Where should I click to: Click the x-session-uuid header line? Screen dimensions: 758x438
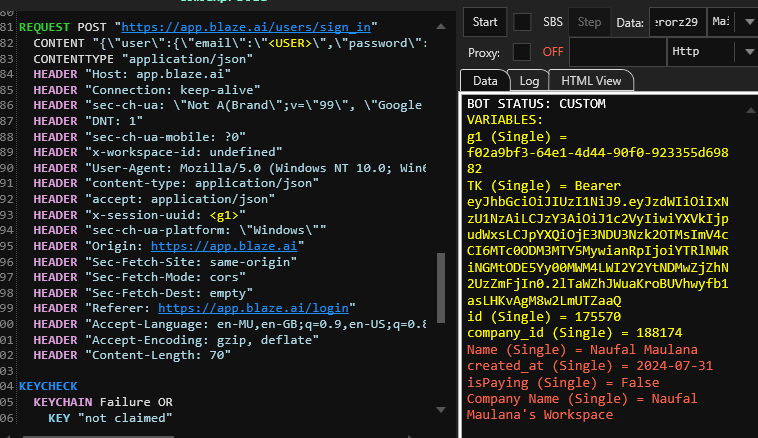139,215
